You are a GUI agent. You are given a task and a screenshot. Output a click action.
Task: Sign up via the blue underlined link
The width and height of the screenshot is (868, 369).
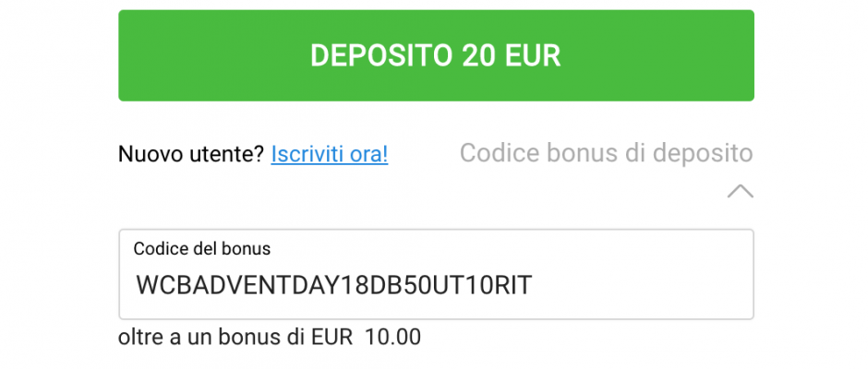pos(330,154)
